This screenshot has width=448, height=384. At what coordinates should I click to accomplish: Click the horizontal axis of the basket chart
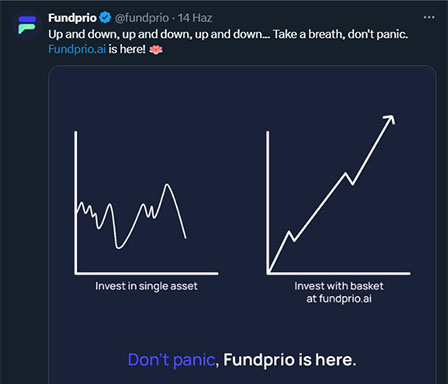pyautogui.click(x=339, y=274)
